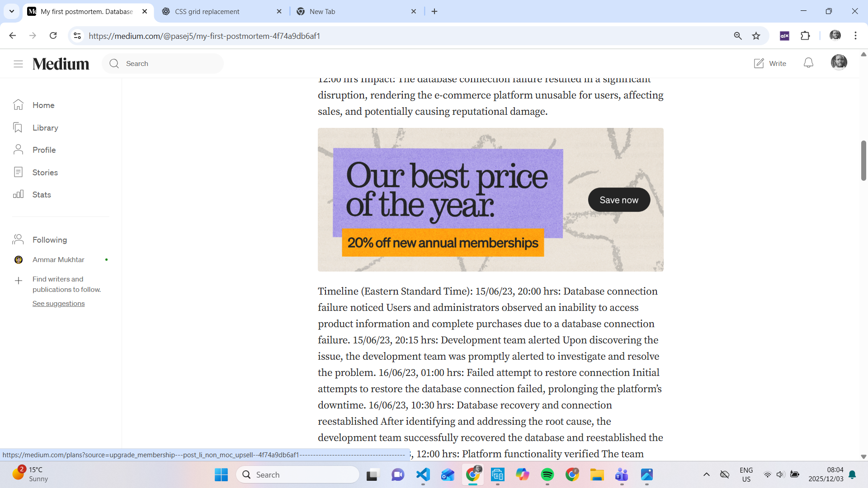The height and width of the screenshot is (488, 868).
Task: Bookmark this page with star icon
Action: tap(756, 36)
